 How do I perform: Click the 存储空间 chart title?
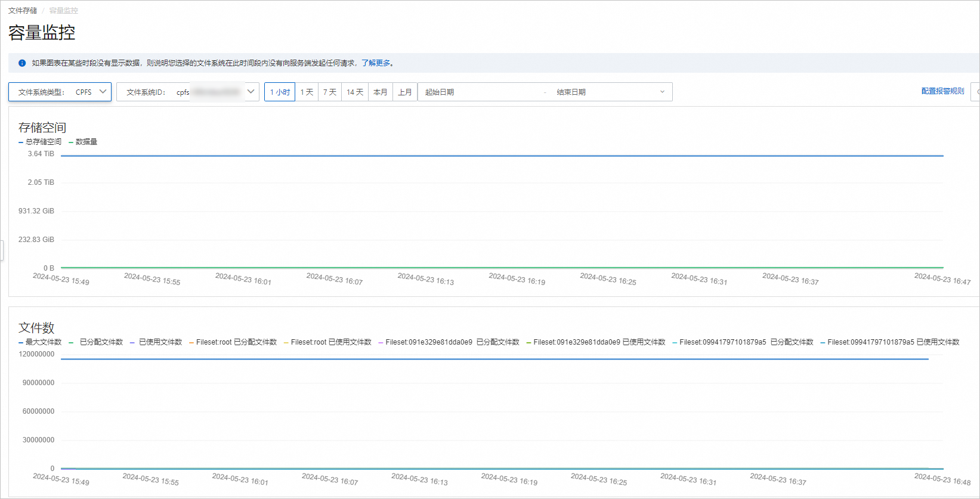point(42,128)
